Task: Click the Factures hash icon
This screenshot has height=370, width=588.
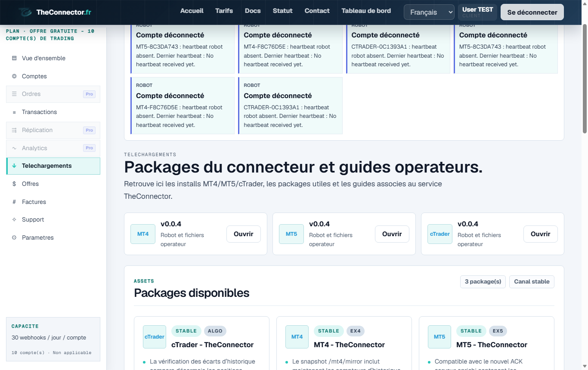Action: coord(14,202)
